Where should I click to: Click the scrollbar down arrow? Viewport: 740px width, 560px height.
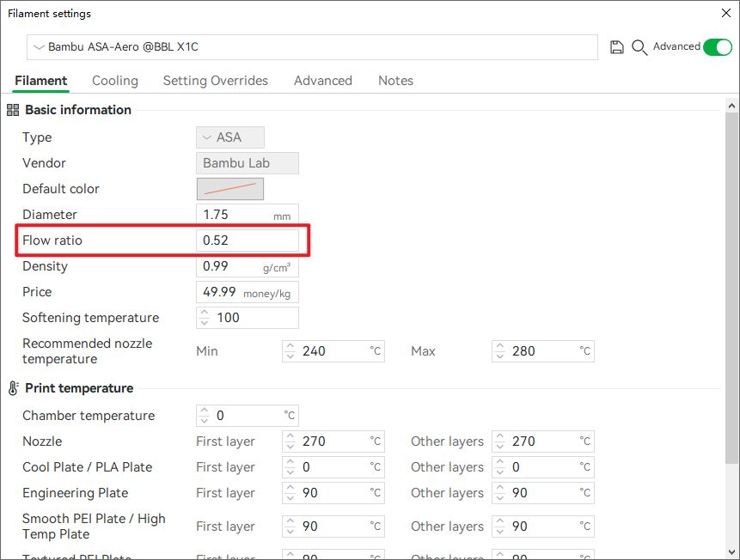click(731, 551)
